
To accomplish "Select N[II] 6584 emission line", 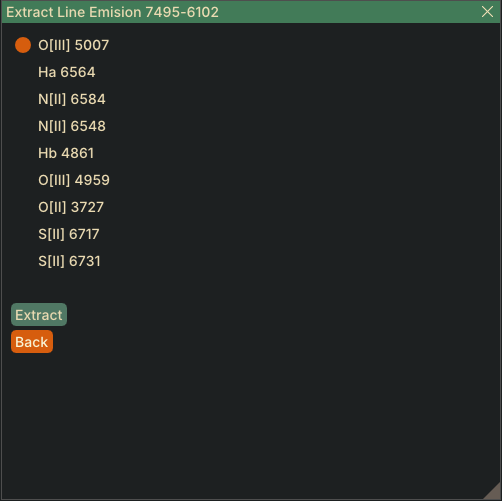I will (72, 99).
